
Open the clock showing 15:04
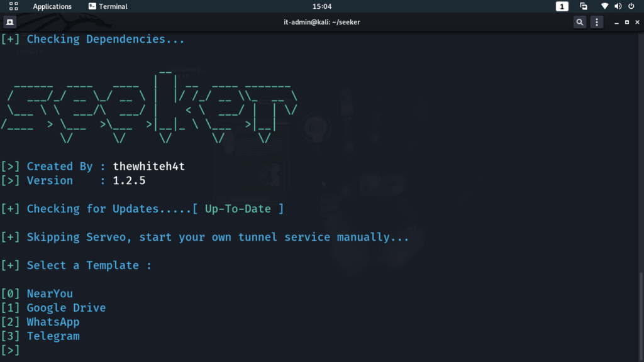[322, 6]
